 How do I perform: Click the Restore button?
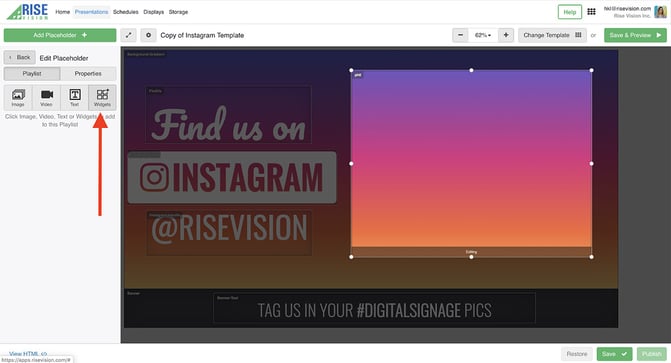[x=577, y=354]
